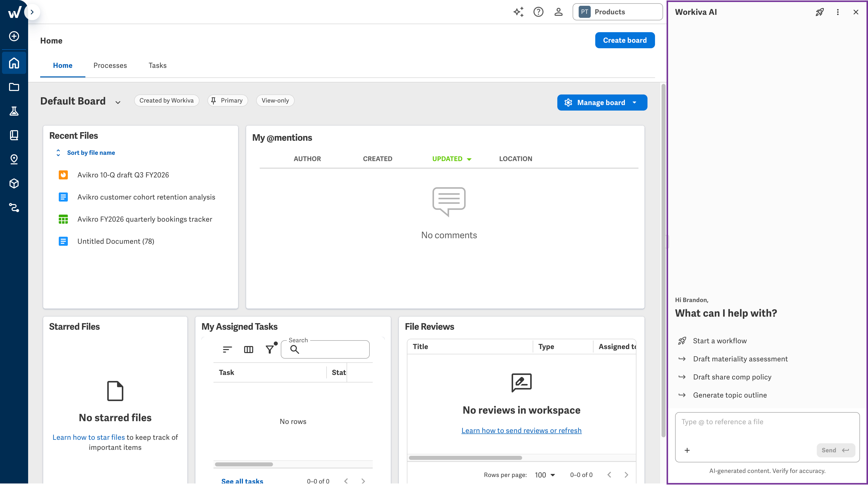
Task: Select Start a workflow suggestion
Action: (x=719, y=341)
